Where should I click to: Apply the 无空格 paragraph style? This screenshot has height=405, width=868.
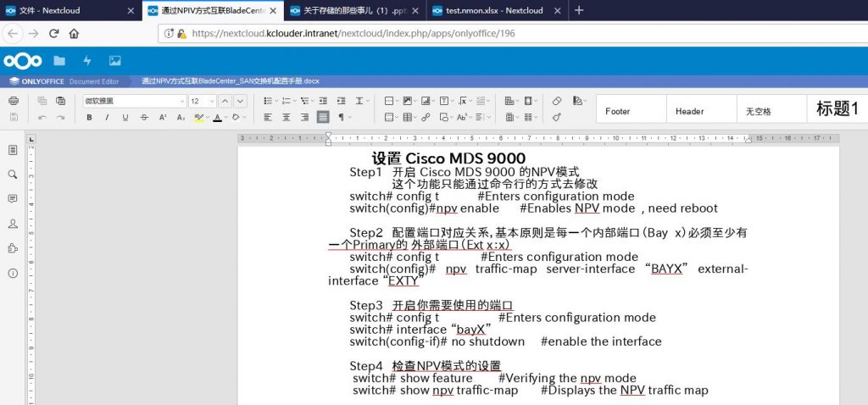tap(771, 108)
